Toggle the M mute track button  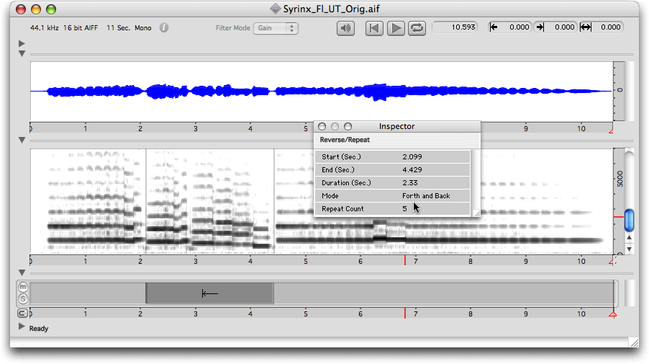[x=23, y=287]
